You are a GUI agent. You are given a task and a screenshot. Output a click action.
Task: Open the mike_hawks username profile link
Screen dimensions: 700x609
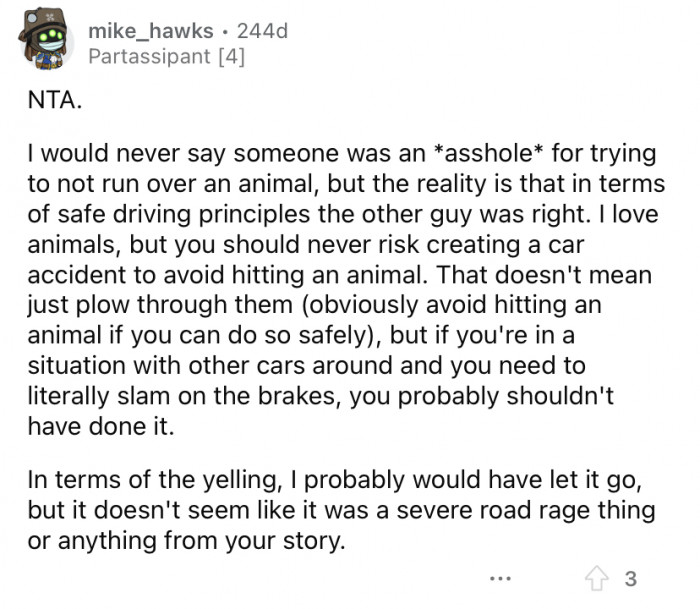(x=151, y=32)
